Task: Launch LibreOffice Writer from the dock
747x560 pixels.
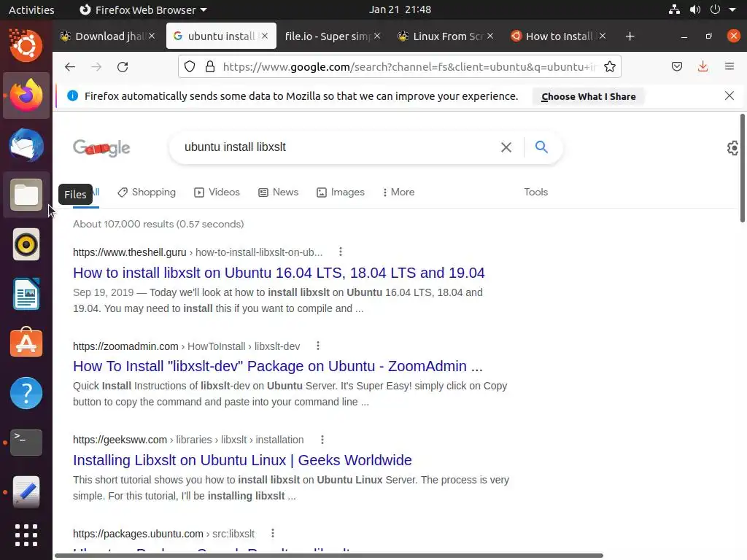Action: 26,294
